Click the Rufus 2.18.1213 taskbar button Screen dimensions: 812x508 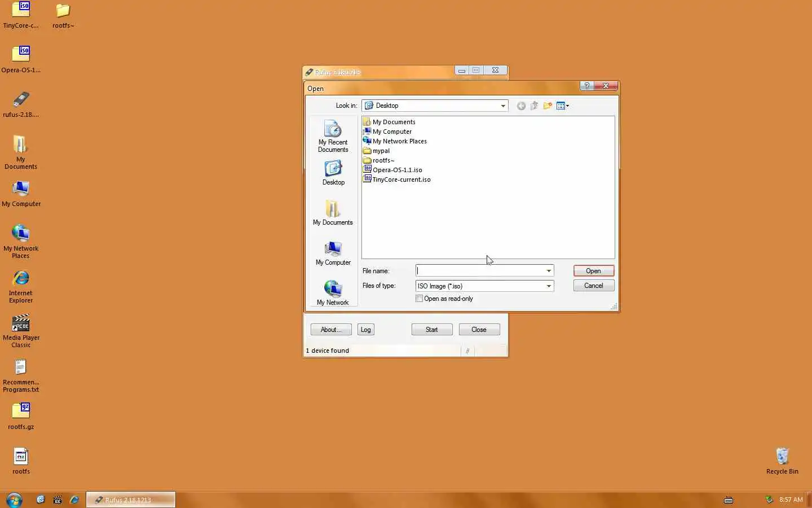point(131,500)
